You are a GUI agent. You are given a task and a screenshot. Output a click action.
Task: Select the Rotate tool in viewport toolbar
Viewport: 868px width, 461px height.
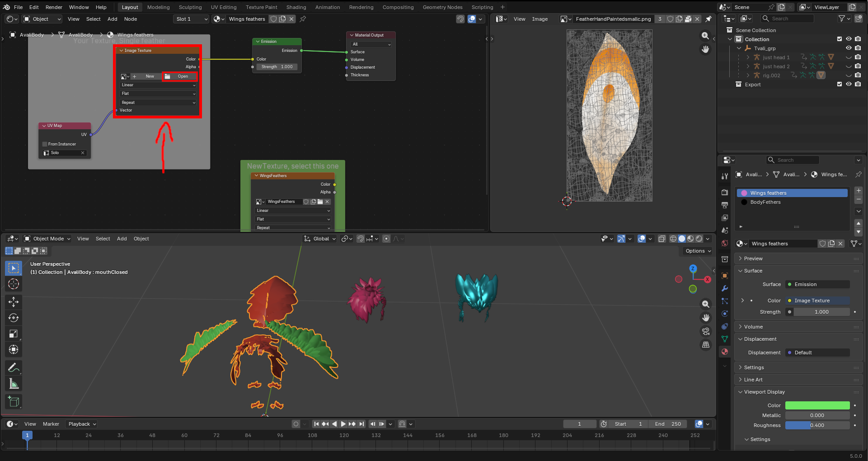[14, 318]
